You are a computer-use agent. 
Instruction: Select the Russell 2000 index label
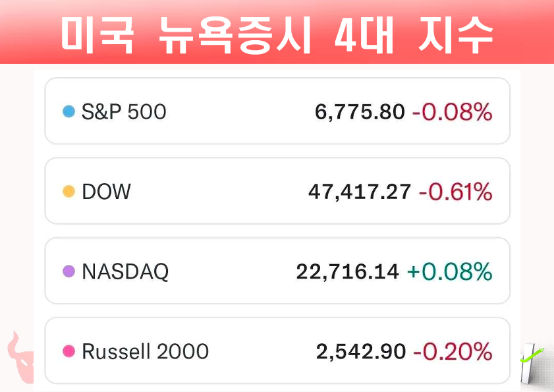[x=145, y=351]
